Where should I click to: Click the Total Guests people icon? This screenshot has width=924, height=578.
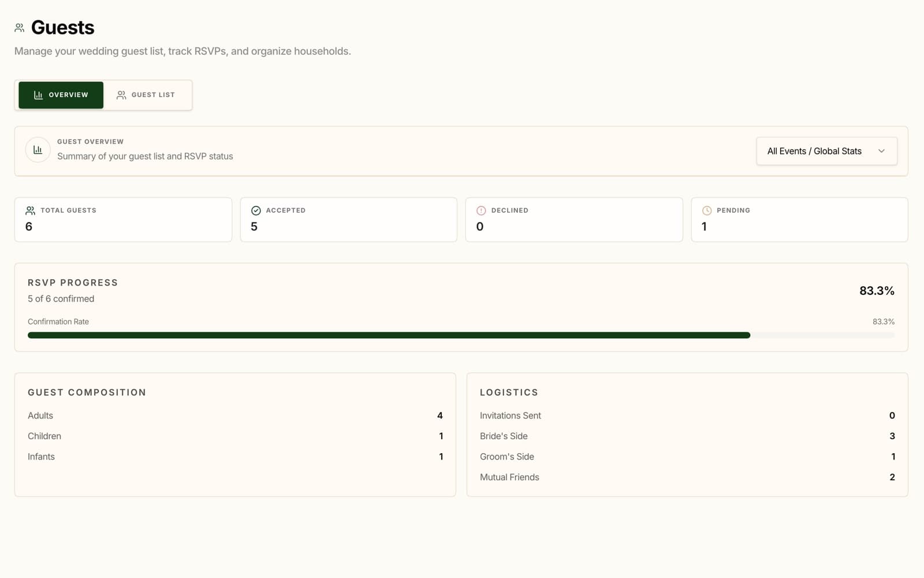[x=30, y=210]
